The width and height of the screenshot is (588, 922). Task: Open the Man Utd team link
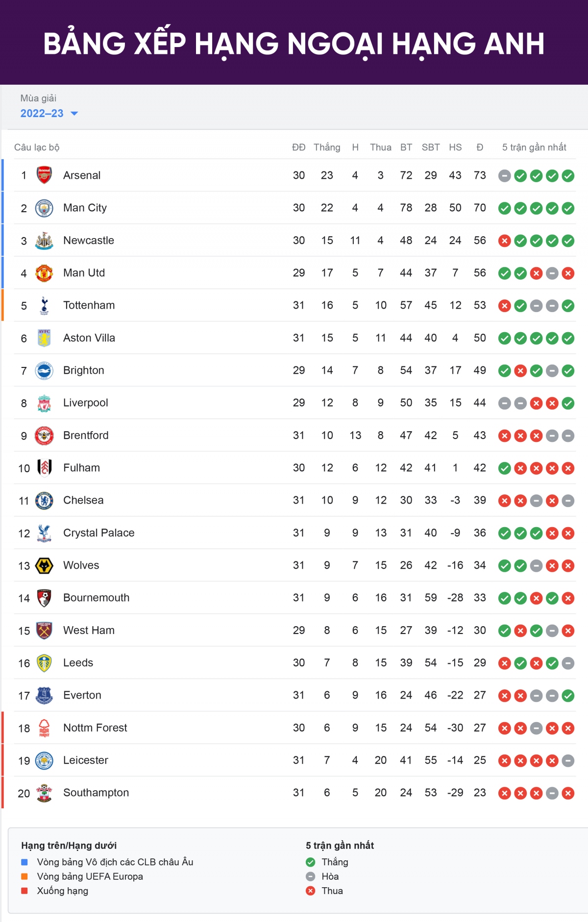click(x=84, y=273)
